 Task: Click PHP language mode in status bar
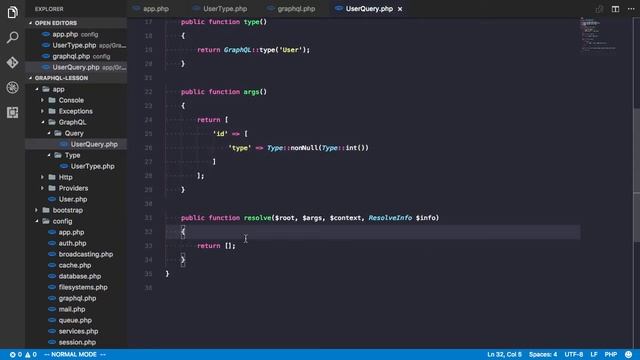pyautogui.click(x=611, y=354)
